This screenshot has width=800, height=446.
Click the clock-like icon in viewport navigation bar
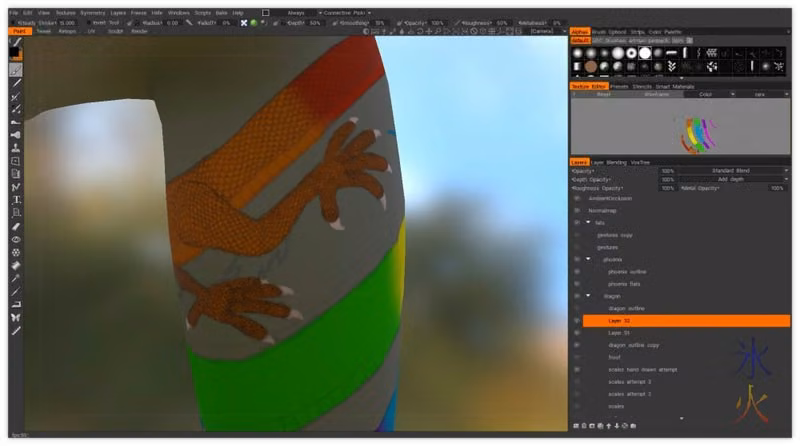(474, 32)
